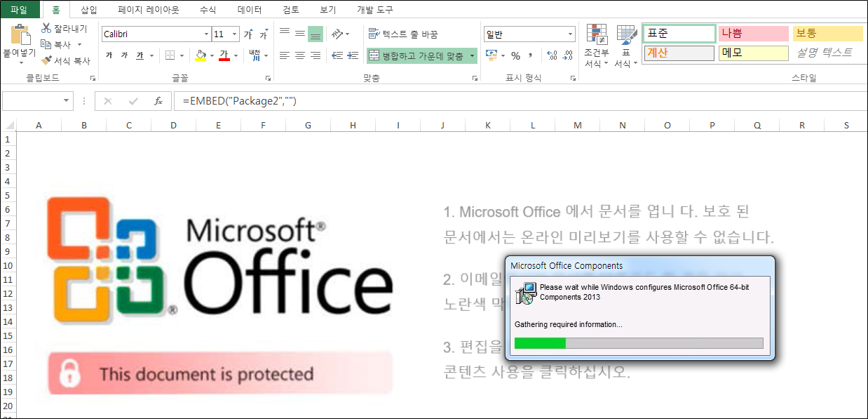
Task: Open Conditional Formatting (조건부 서식)
Action: click(597, 46)
